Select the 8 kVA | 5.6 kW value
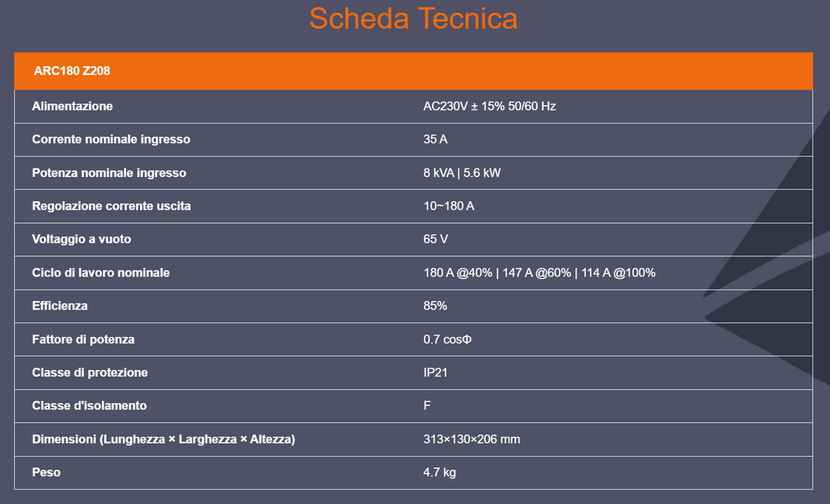Viewport: 830px width, 504px height. click(462, 173)
